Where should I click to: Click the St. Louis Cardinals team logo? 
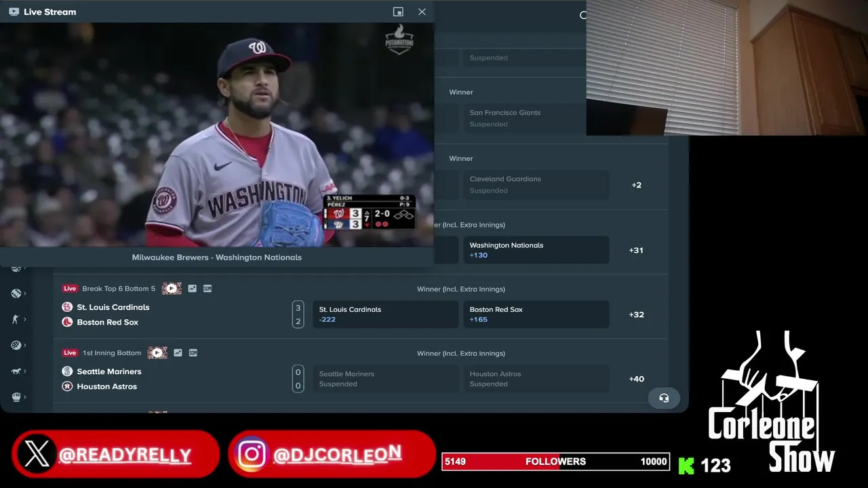click(x=67, y=307)
